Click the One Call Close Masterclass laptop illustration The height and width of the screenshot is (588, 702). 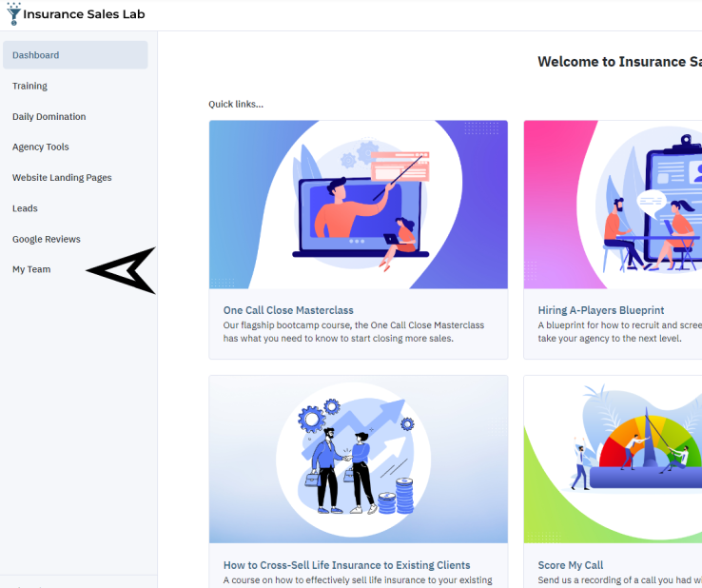(359, 205)
